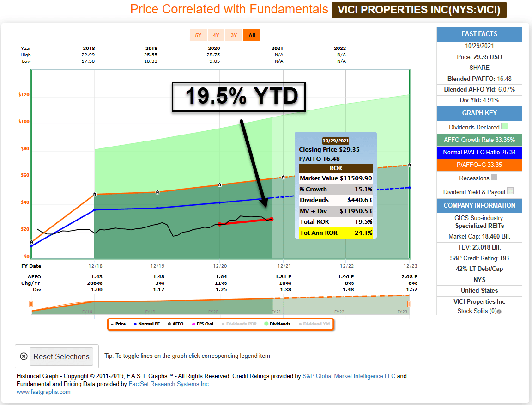Image resolution: width=532 pixels, height=405 pixels.
Task: Toggle the Normal PE legend item
Action: click(x=147, y=324)
